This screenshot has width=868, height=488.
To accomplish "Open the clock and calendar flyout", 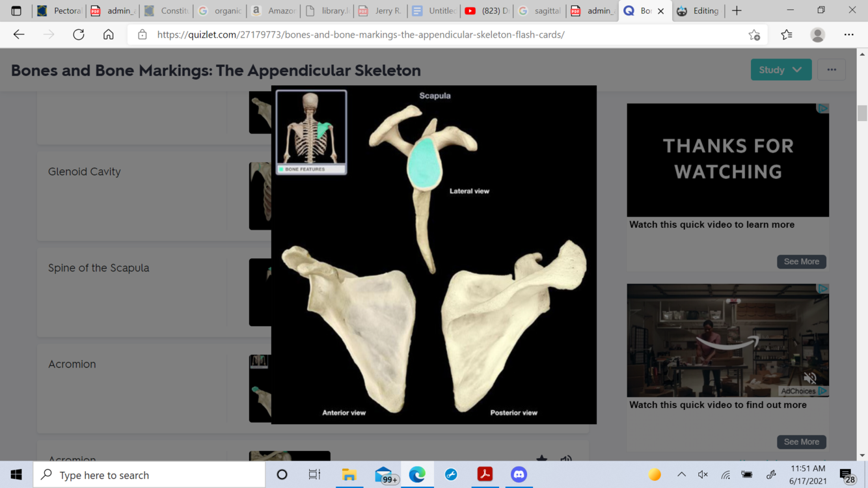I will (x=807, y=475).
